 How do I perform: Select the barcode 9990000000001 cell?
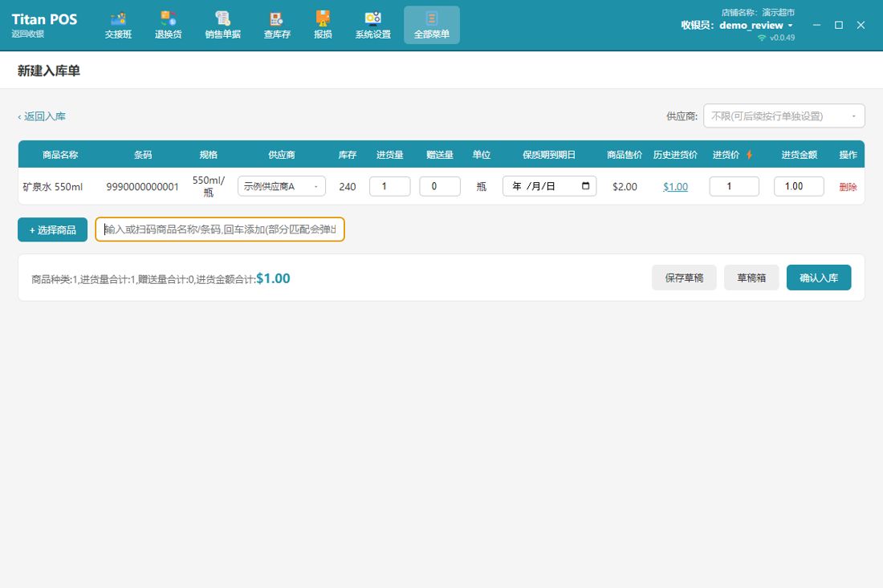tap(142, 187)
